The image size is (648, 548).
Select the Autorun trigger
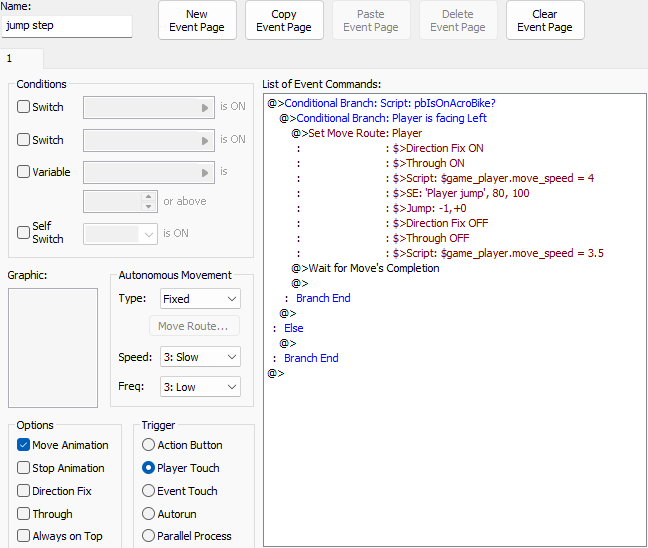click(x=148, y=514)
